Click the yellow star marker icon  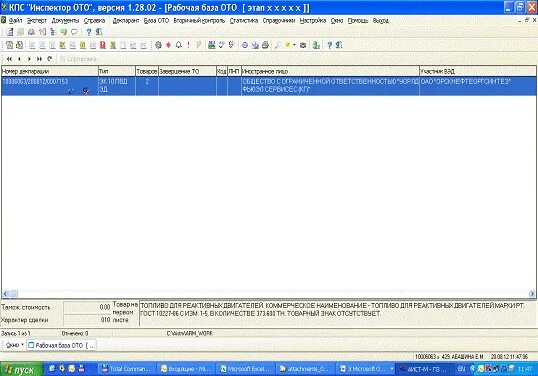[288, 45]
